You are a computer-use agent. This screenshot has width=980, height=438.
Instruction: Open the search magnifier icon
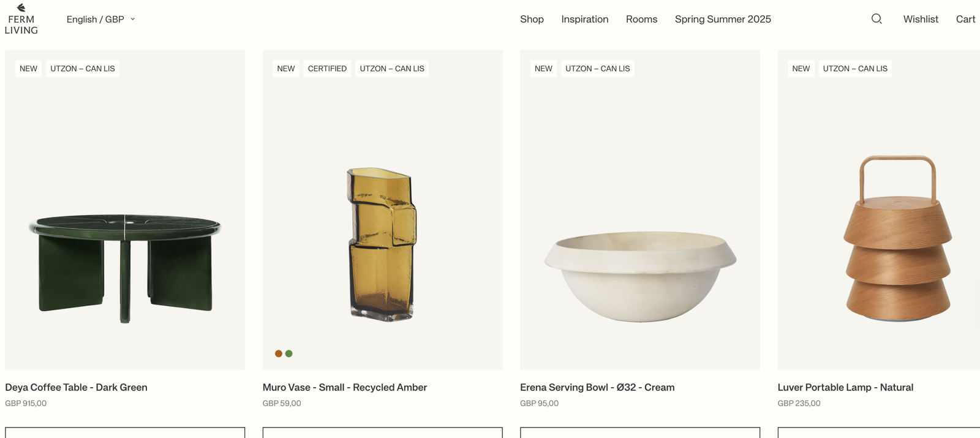[876, 19]
